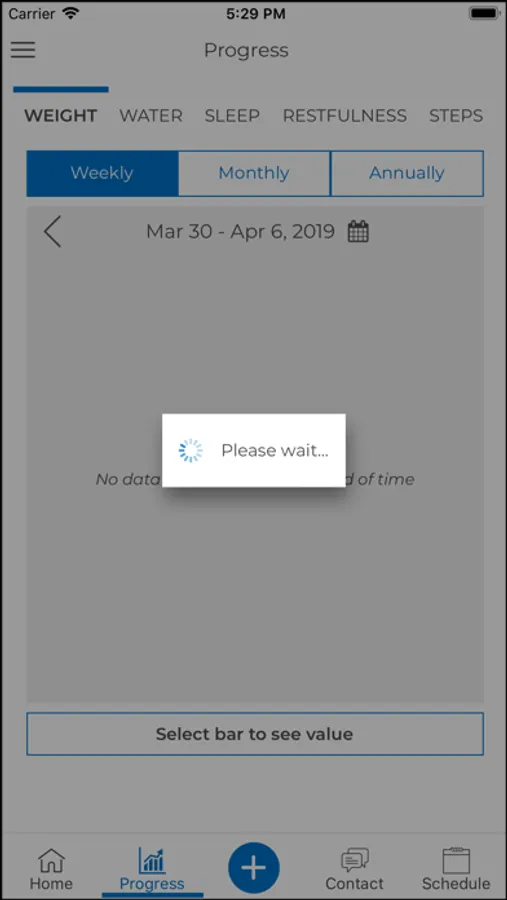Image resolution: width=507 pixels, height=900 pixels.
Task: Switch to the WATER tab
Action: [x=151, y=115]
